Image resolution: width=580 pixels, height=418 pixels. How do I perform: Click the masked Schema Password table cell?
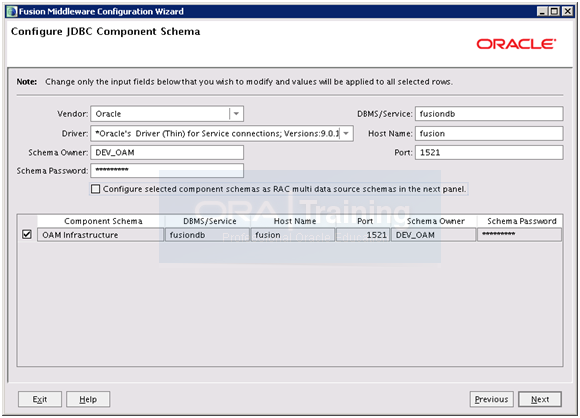[519, 235]
